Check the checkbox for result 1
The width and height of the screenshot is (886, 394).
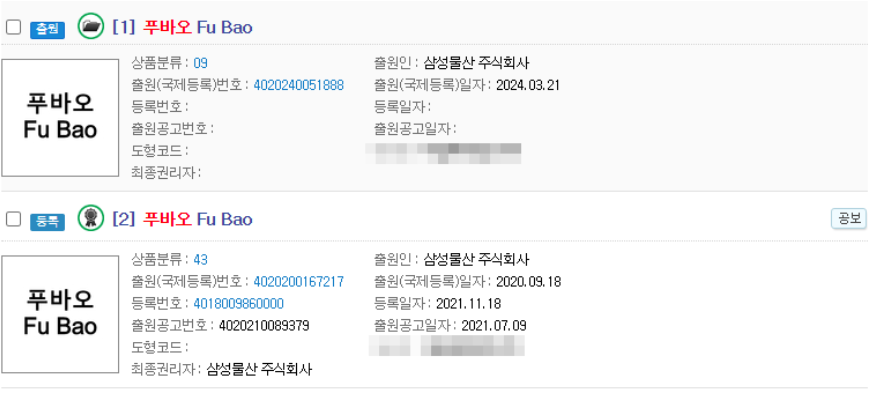14,27
